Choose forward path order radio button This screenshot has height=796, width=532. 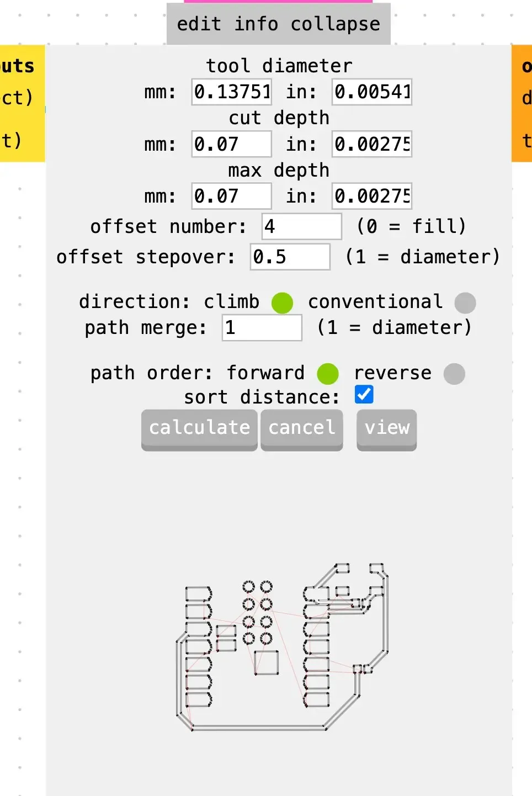[328, 374]
